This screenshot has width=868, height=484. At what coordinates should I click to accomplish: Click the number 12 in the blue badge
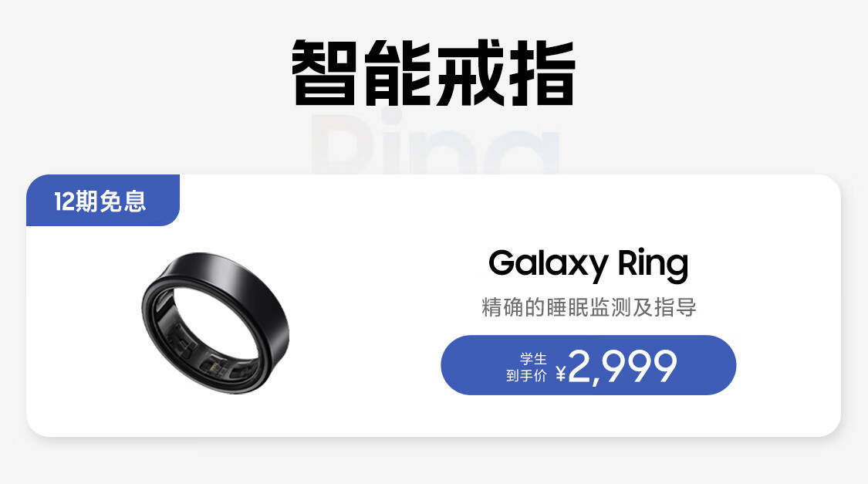[x=64, y=201]
